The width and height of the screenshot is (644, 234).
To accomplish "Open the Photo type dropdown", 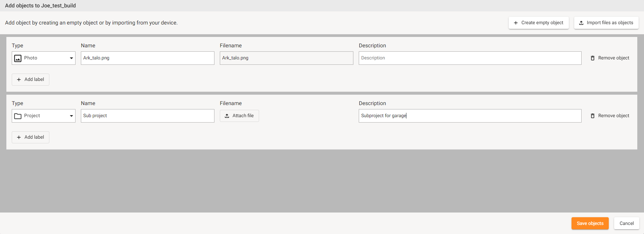I will tap(44, 58).
